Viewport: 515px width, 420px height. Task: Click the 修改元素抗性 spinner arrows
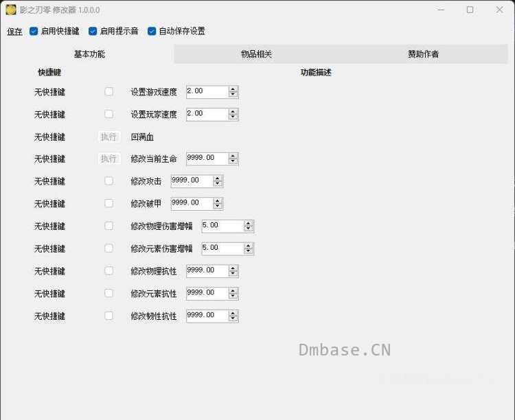[x=233, y=294]
